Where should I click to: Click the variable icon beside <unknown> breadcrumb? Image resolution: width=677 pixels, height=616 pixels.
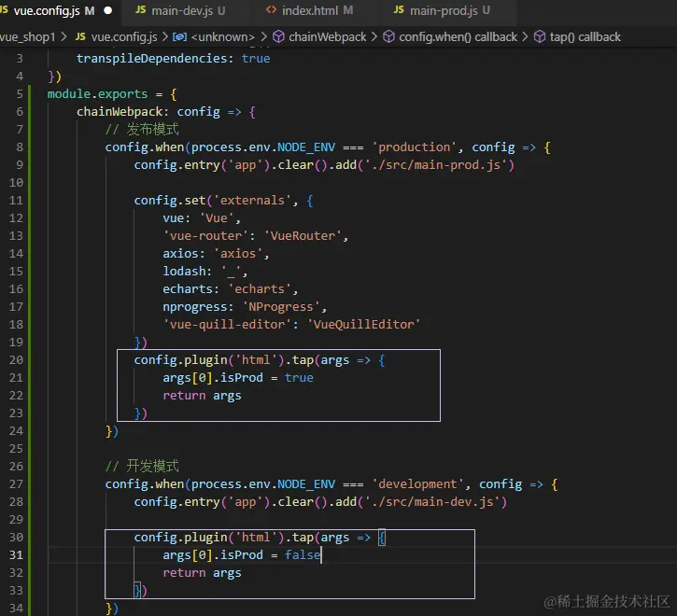click(x=179, y=37)
